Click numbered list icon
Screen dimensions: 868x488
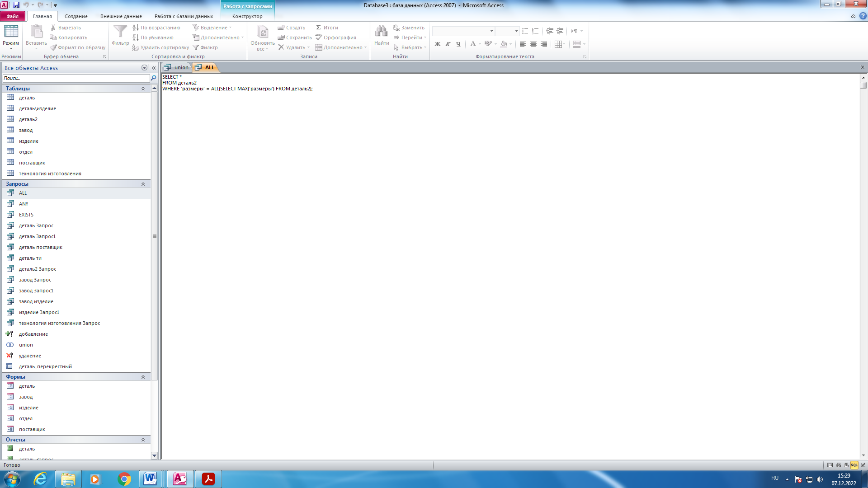(x=535, y=31)
